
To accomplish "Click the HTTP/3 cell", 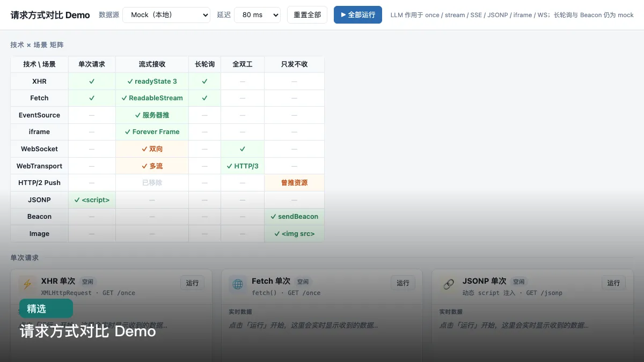I will 243,166.
